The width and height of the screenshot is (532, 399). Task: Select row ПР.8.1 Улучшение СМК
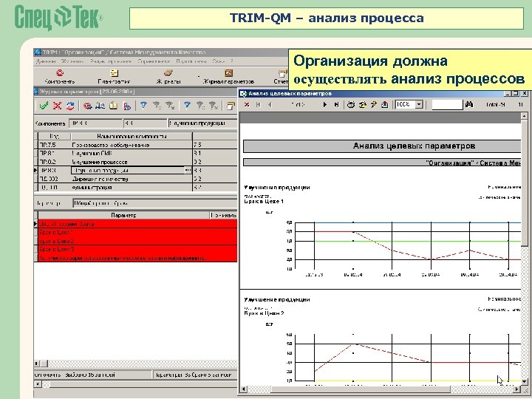point(136,154)
